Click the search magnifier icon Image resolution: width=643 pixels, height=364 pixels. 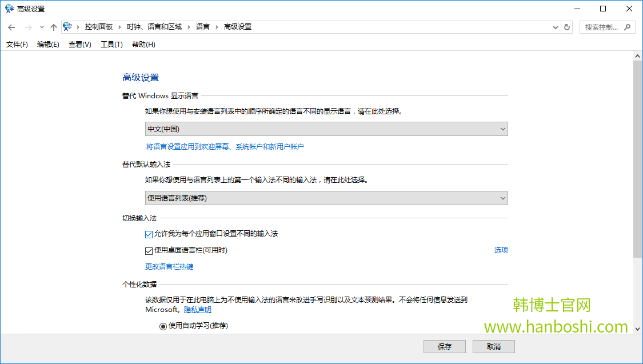pyautogui.click(x=627, y=27)
